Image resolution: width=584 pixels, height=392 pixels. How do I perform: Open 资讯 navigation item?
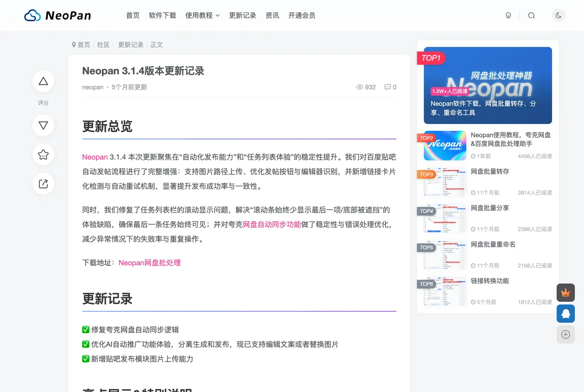pos(272,15)
